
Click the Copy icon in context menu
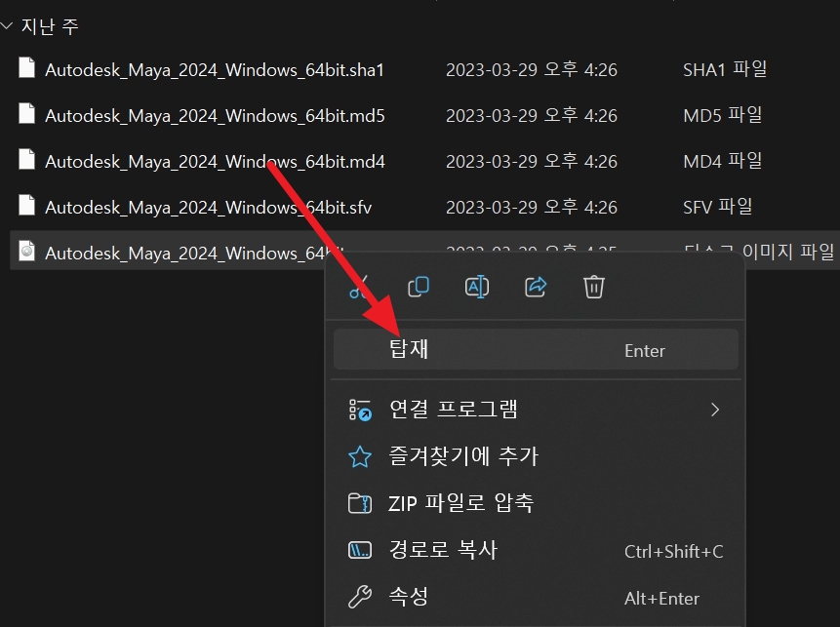point(419,287)
